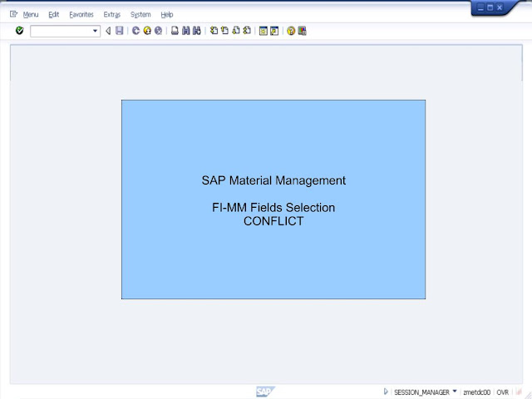Click the zmetdc00 server name in status bar

[x=476, y=392]
